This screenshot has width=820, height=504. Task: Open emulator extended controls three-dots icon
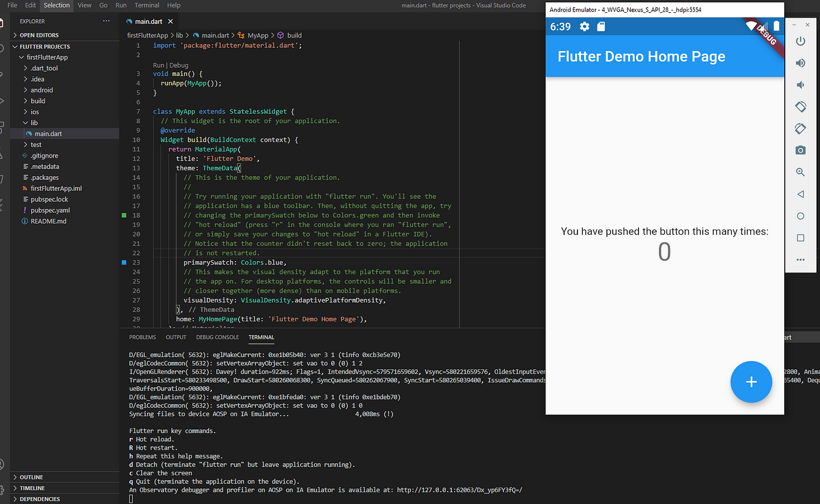point(800,259)
